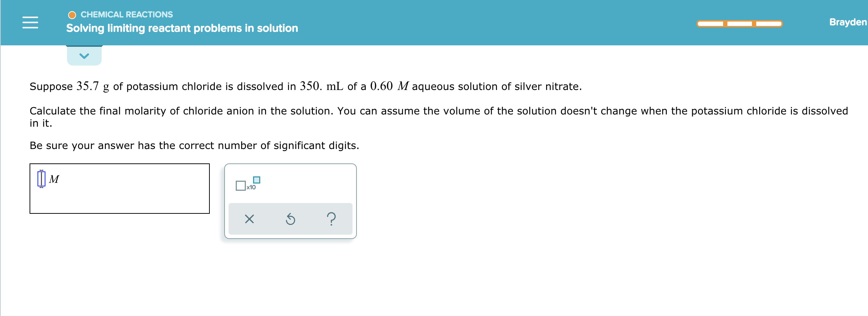Click inside the molarity answer input field
This screenshot has height=316, width=868.
119,188
